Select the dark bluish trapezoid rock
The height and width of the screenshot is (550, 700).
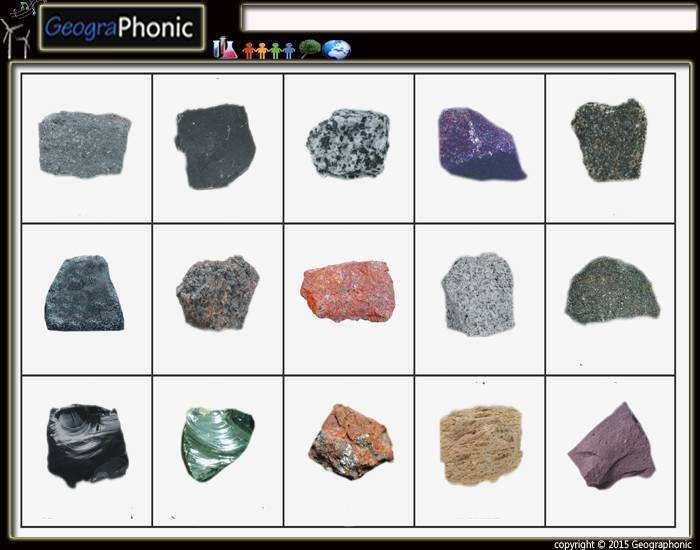pyautogui.click(x=84, y=293)
